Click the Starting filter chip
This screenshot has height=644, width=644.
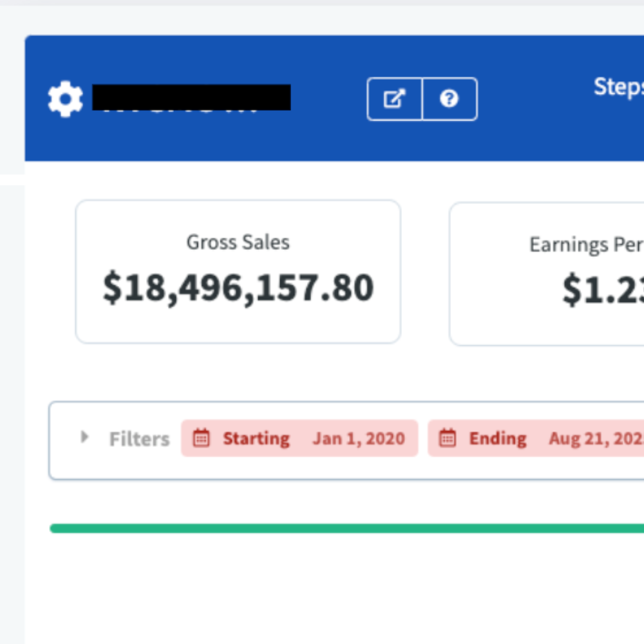[x=299, y=438]
